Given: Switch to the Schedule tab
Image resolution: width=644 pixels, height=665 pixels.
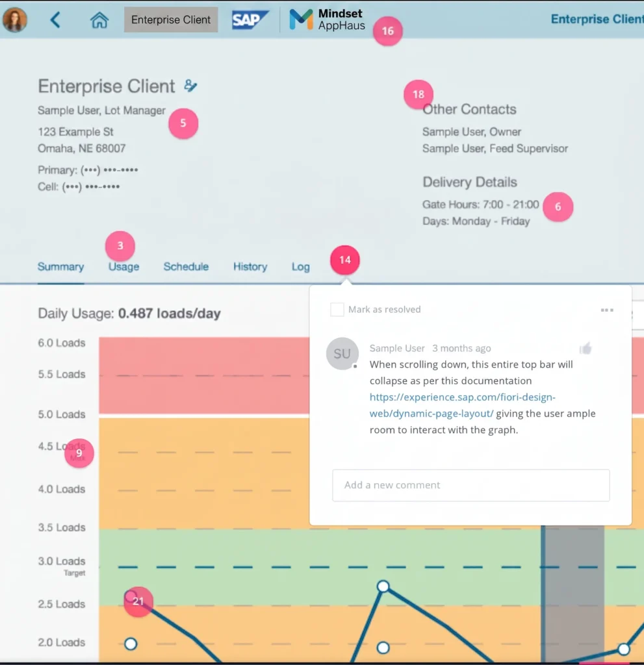Looking at the screenshot, I should pos(186,267).
